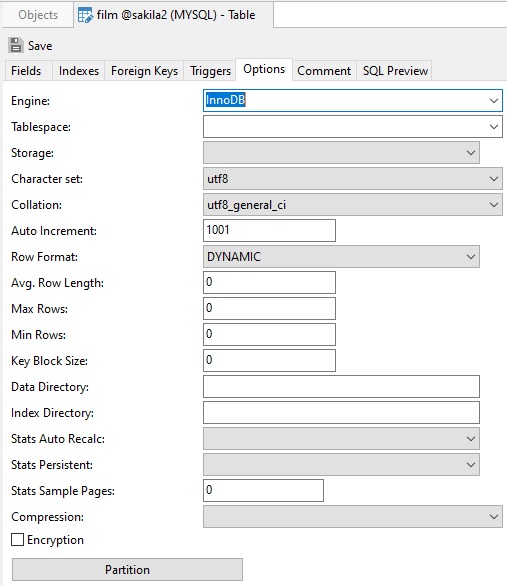Click the Save floppy disk icon
This screenshot has height=586, width=507.
pos(16,45)
